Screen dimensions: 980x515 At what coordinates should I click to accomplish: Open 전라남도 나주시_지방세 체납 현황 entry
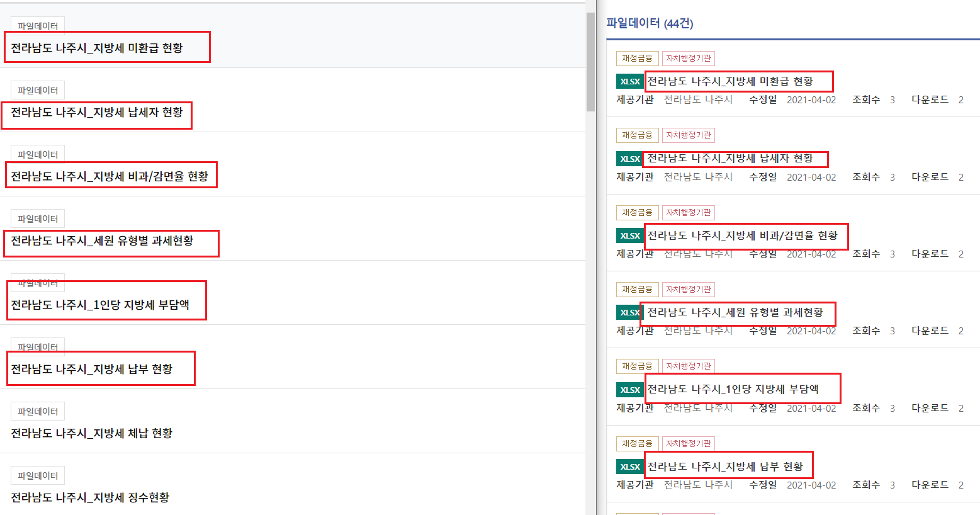coord(92,433)
